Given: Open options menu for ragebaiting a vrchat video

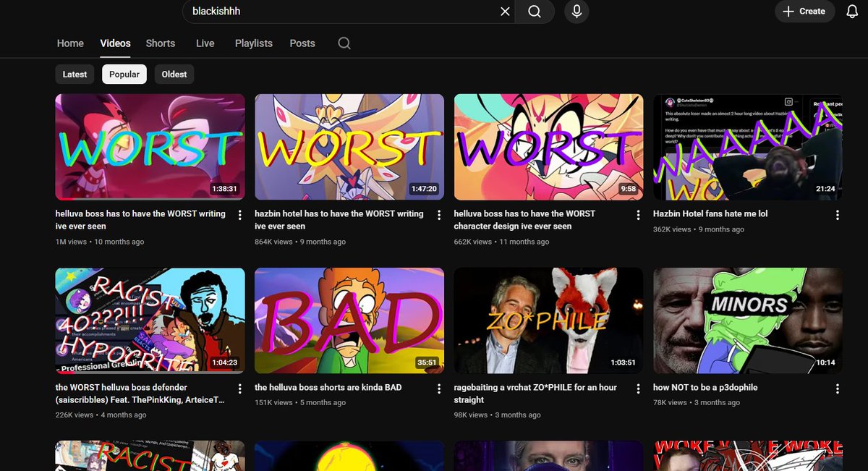Looking at the screenshot, I should point(638,389).
